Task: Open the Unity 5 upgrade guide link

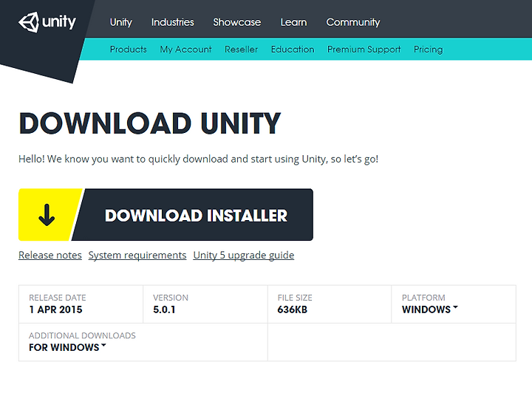Action: pyautogui.click(x=244, y=255)
